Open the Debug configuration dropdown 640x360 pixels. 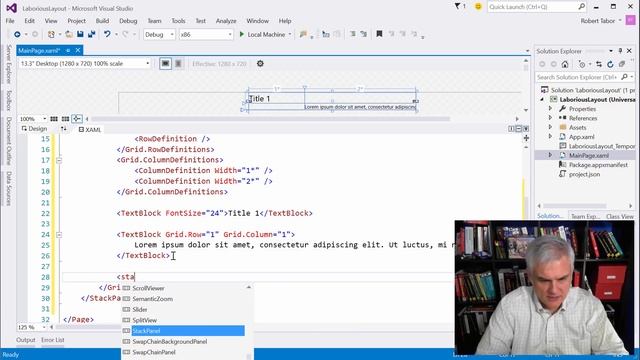[159, 35]
